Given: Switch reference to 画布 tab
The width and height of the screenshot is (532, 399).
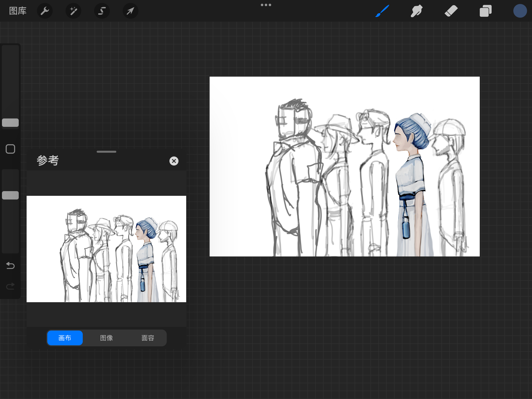Looking at the screenshot, I should (x=65, y=338).
